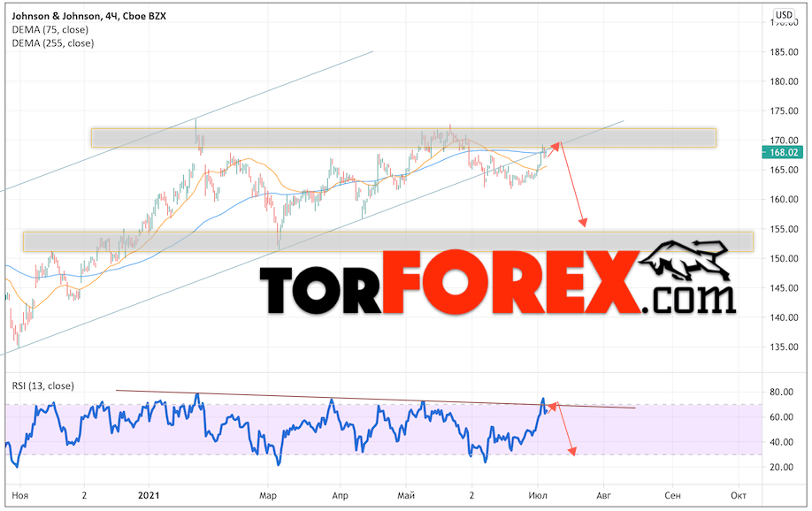The height and width of the screenshot is (511, 812).
Task: Click the Мар time axis label
Action: pos(268,495)
